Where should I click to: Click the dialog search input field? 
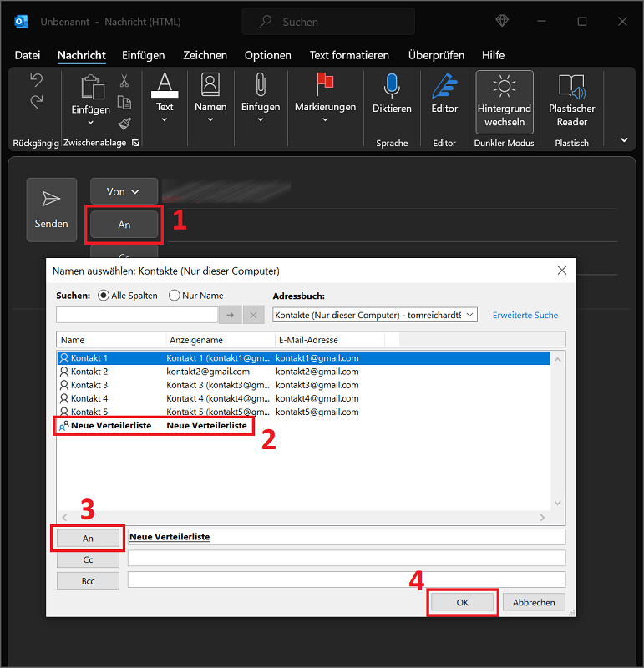(x=137, y=316)
